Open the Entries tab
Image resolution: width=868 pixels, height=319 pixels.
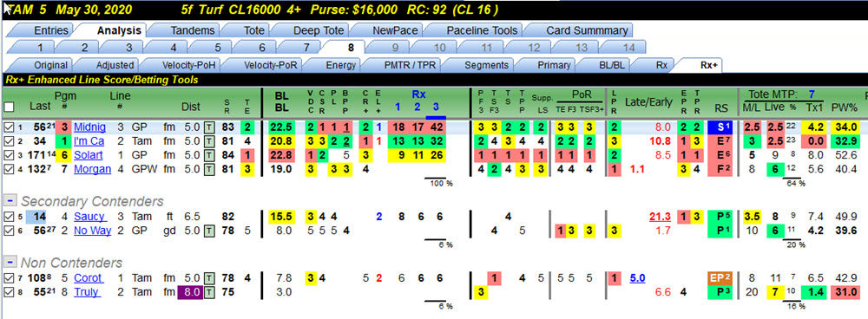click(x=51, y=30)
